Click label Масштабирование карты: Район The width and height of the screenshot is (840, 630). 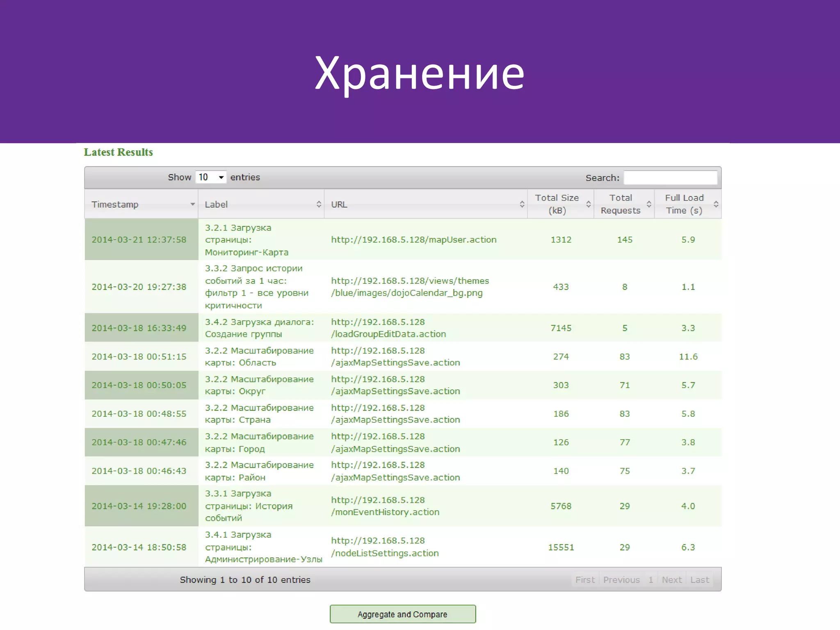(259, 471)
